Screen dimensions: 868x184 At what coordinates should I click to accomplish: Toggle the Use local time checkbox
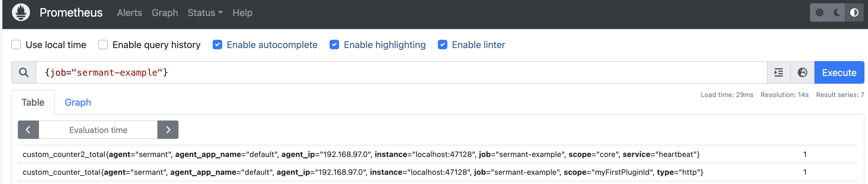point(16,45)
